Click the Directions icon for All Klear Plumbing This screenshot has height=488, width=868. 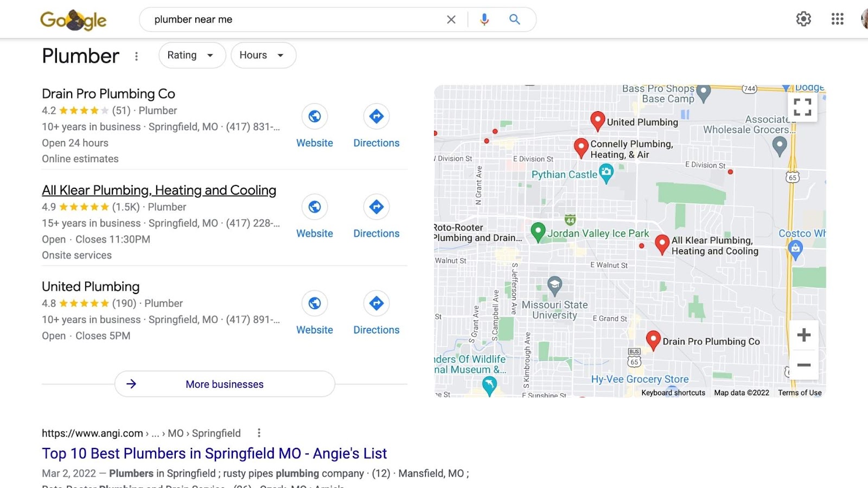pyautogui.click(x=376, y=207)
